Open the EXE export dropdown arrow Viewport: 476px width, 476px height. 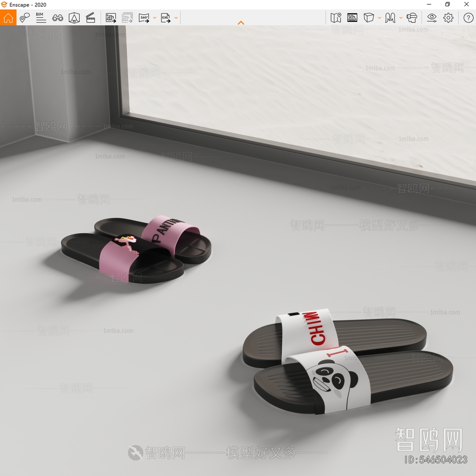pos(176,18)
